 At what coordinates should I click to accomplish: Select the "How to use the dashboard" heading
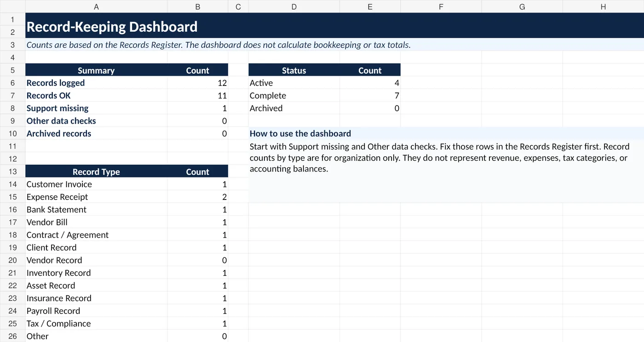point(446,133)
